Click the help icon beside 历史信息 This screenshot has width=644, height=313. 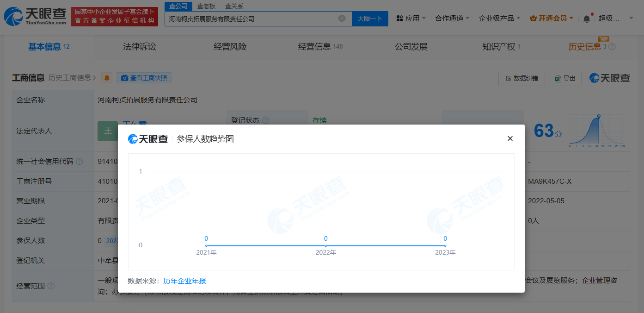click(x=612, y=47)
